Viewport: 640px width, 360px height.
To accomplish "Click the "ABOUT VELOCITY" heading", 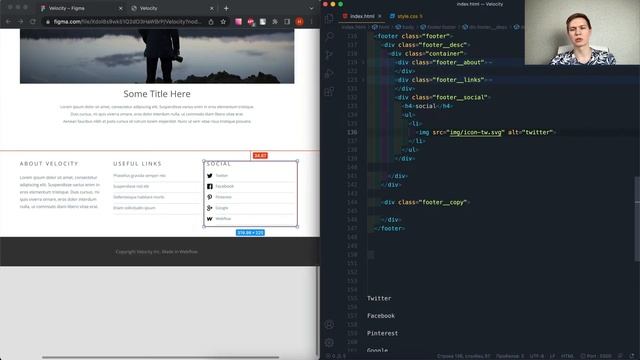I will pos(49,164).
